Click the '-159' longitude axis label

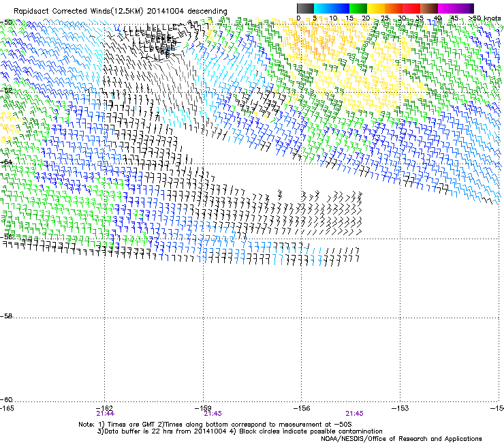tap(203, 408)
